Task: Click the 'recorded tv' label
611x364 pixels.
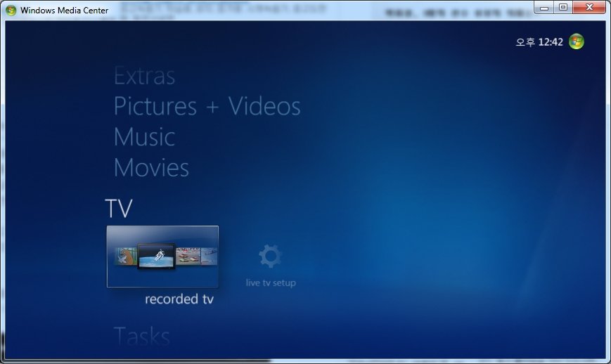Action: [x=179, y=299]
